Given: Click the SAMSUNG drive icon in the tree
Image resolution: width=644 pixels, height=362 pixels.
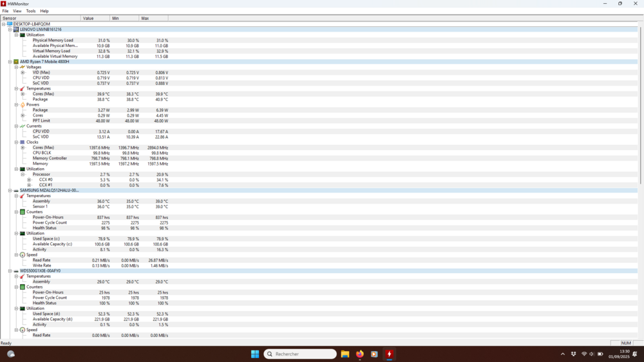Looking at the screenshot, I should (x=16, y=191).
